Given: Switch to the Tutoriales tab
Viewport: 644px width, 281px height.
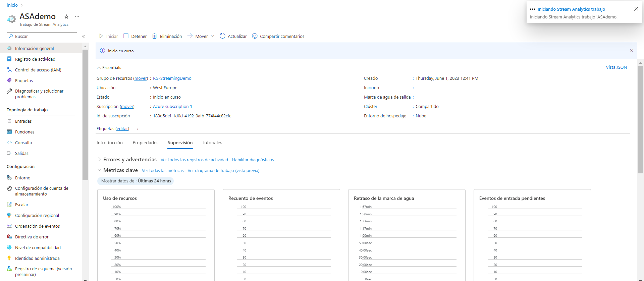Looking at the screenshot, I should pos(212,143).
